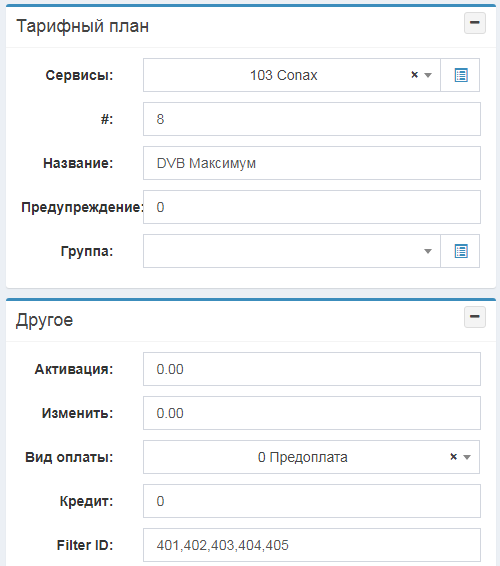500x566 pixels.
Task: Clear the Предоплата payment type selection
Action: point(453,457)
